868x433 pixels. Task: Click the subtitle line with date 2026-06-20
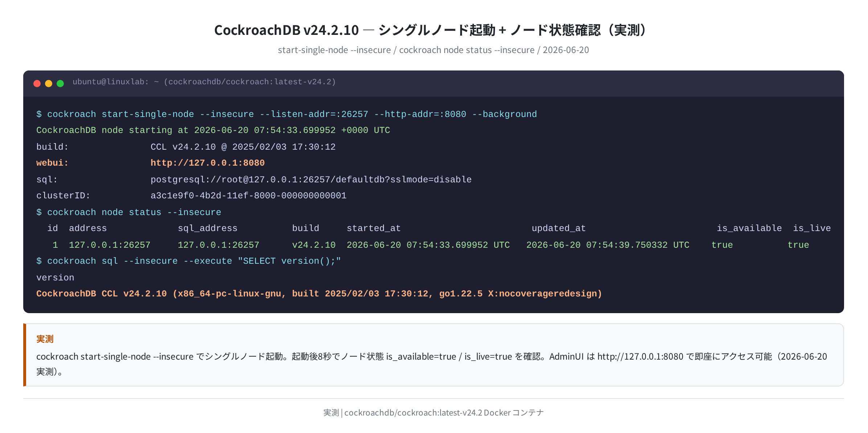click(x=433, y=50)
